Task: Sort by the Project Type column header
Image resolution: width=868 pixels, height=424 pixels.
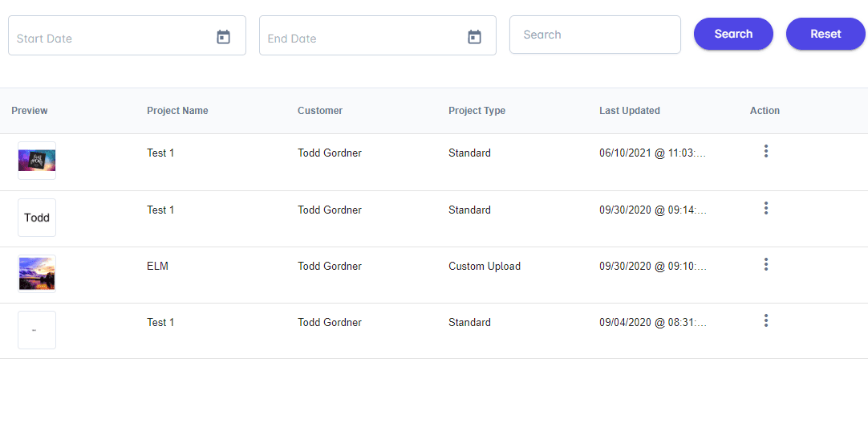Action: 477,111
